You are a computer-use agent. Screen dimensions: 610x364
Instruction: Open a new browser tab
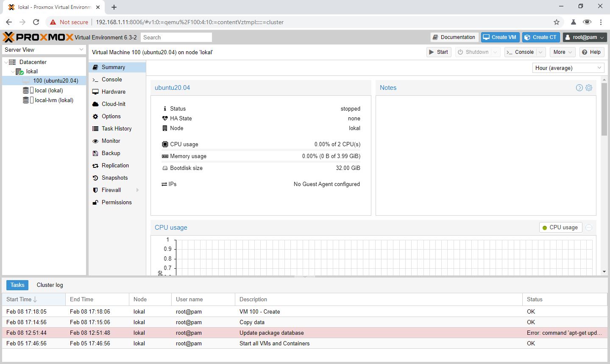(114, 7)
